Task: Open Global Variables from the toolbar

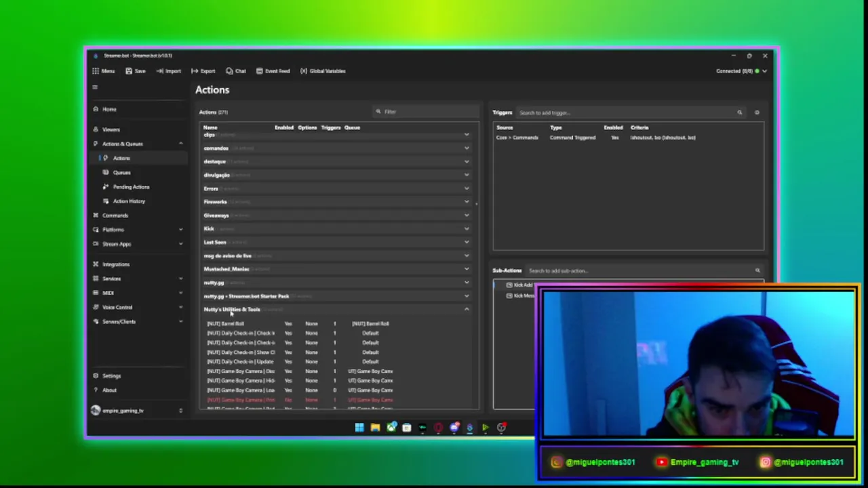Action: (x=323, y=70)
